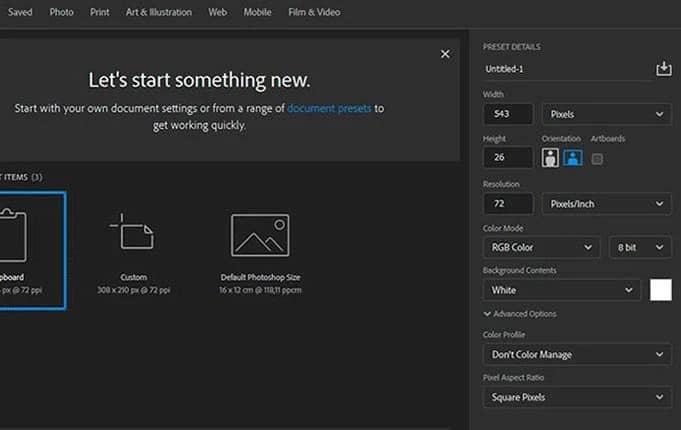
Task: Click the Height value field
Action: click(508, 157)
